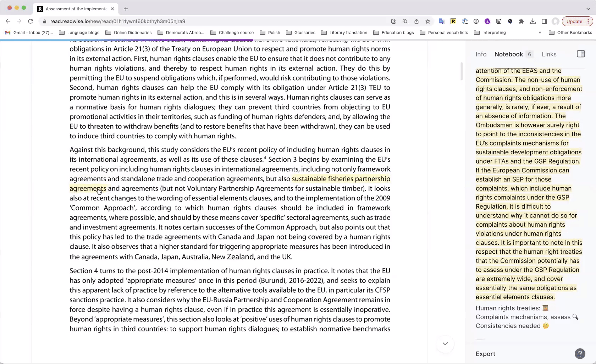Click Export in the notebook panel
The image size is (596, 364).
485,354
